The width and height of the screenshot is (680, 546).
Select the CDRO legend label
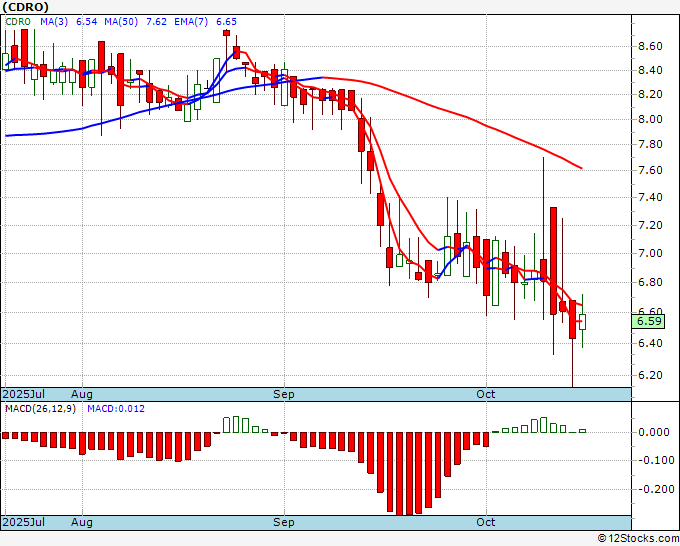[x=18, y=22]
